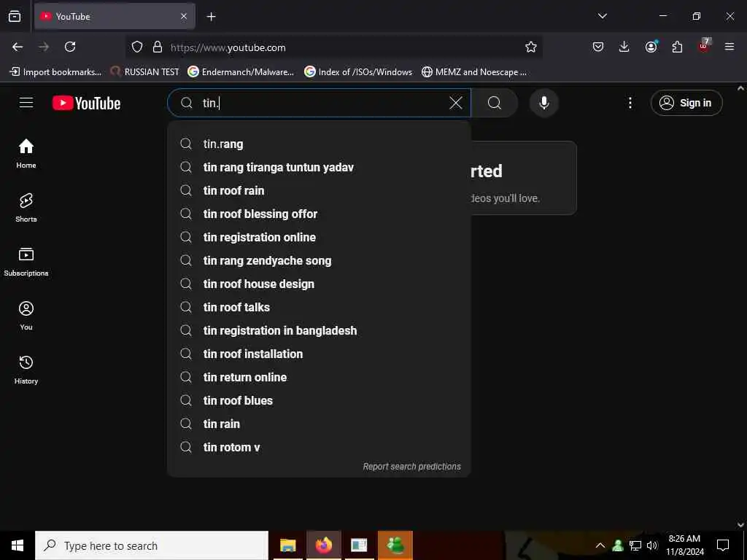Screen dimensions: 747x560
Task: Open Firefox extensions puzzle icon
Action: pos(677,47)
